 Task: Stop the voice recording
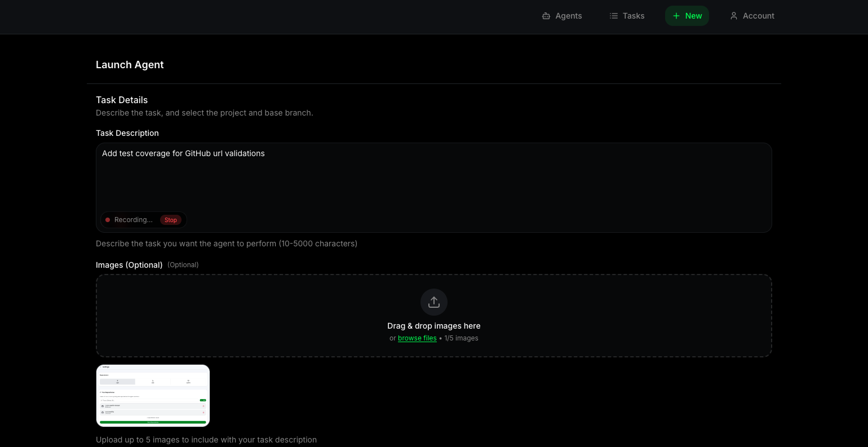pos(171,220)
